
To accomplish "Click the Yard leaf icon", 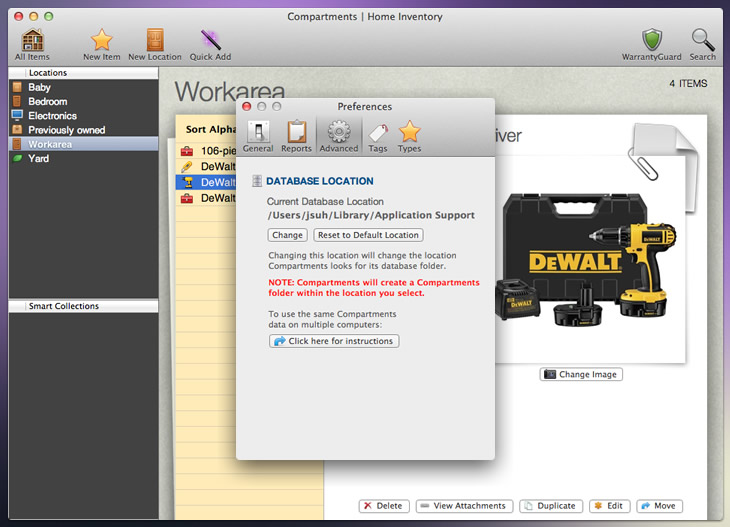I will [17, 158].
